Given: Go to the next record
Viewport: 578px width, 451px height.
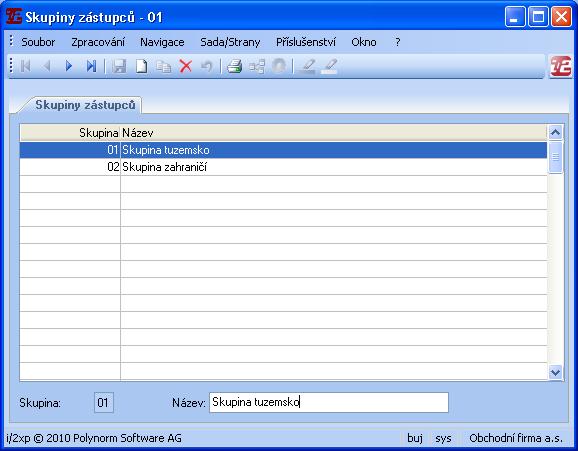Looking at the screenshot, I should [x=69, y=66].
